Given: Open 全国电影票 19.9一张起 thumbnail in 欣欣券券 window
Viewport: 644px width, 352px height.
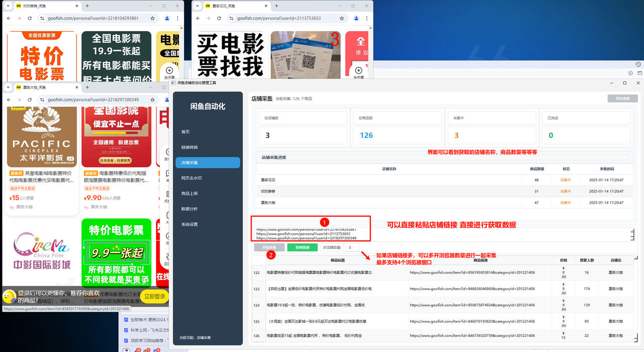Looking at the screenshot, I should tap(116, 55).
